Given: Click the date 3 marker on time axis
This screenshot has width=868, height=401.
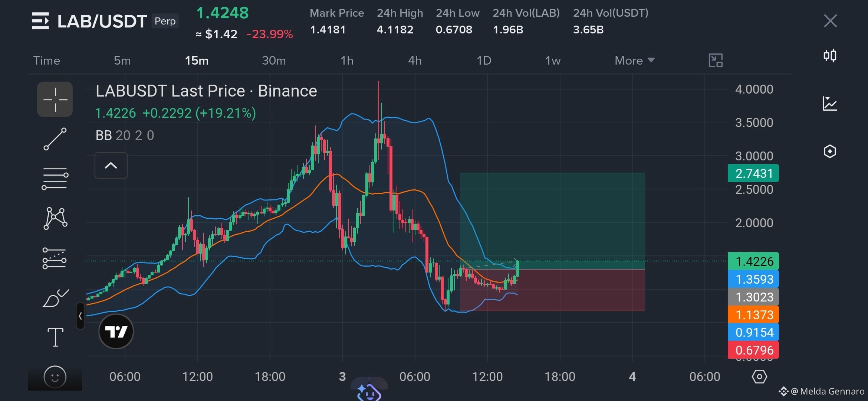Looking at the screenshot, I should point(342,377).
